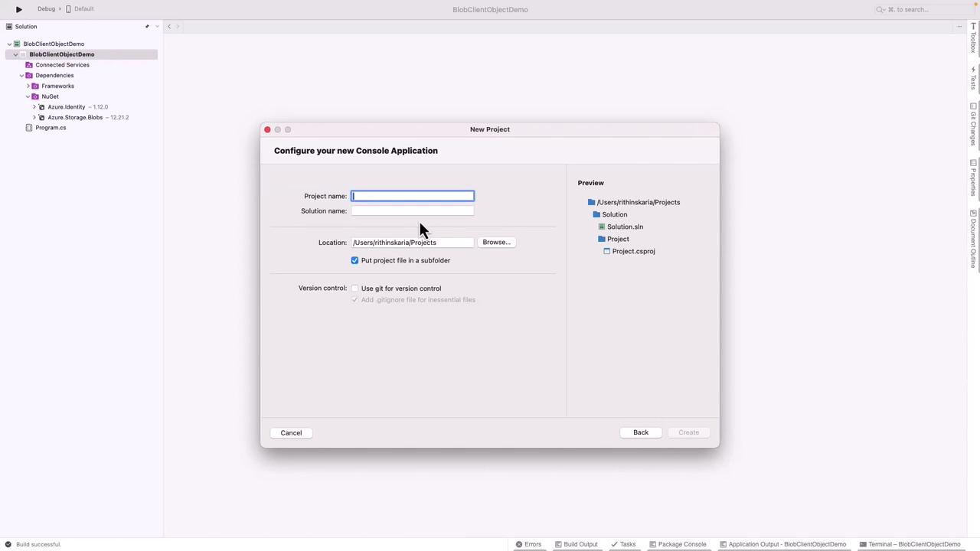The height and width of the screenshot is (551, 980).
Task: Open the Debug configuration selector
Action: tap(46, 9)
